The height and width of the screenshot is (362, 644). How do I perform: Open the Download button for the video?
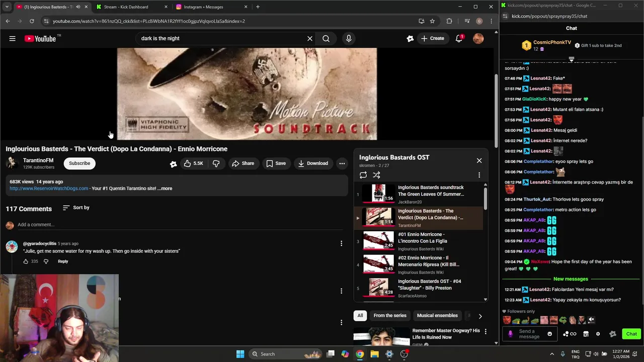[x=313, y=163]
